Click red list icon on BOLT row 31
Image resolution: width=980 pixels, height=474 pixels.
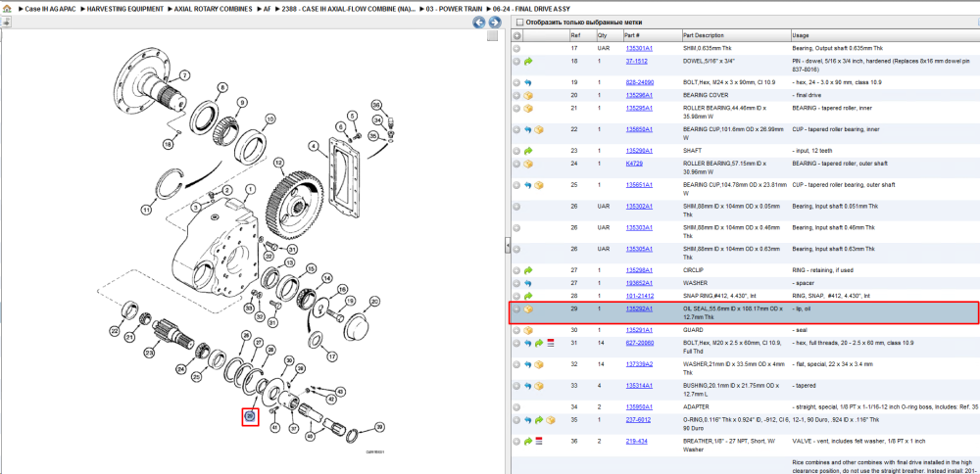point(551,343)
